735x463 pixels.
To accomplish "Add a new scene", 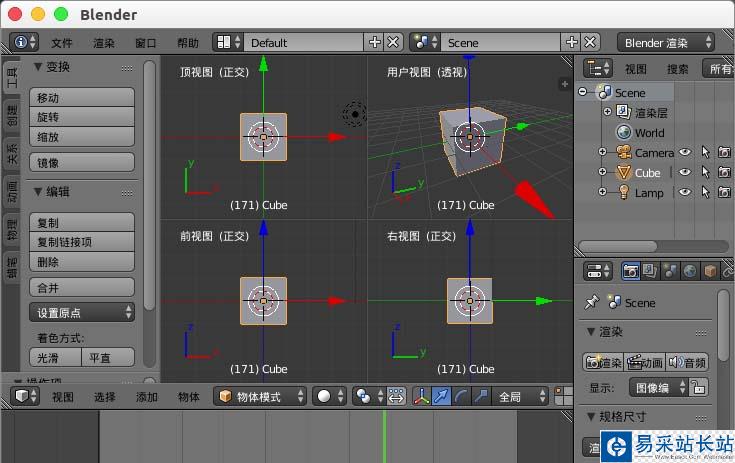I will [x=571, y=43].
